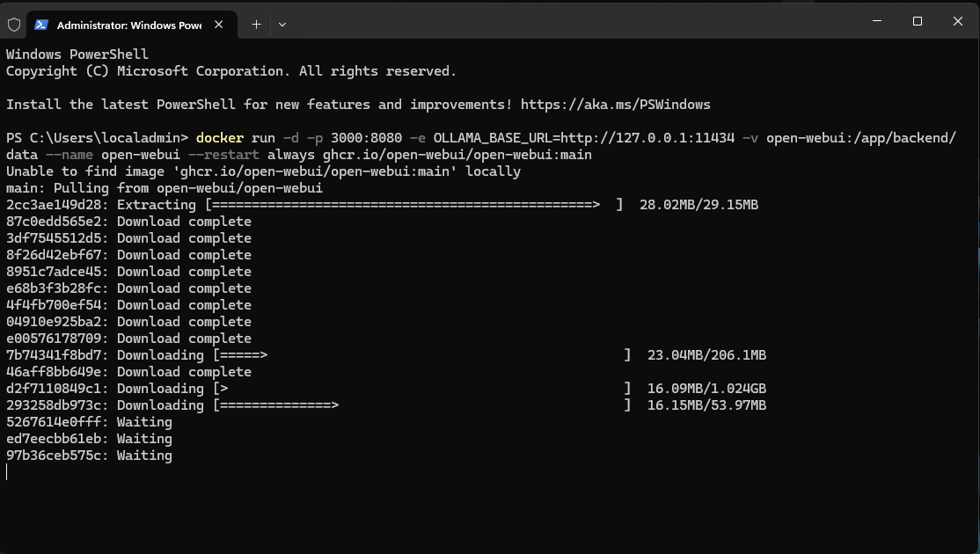Click the blinking cursor on the empty line
The width and height of the screenshot is (980, 554).
(x=7, y=472)
